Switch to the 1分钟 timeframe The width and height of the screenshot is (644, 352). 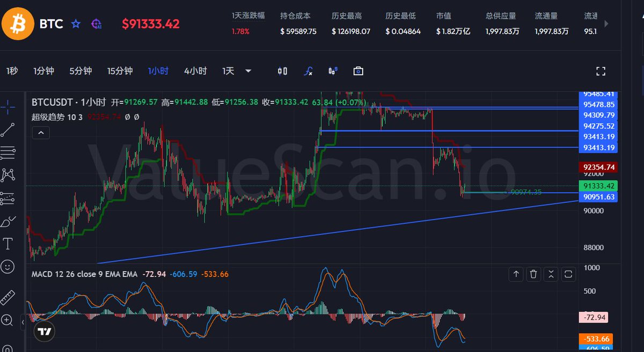[x=43, y=71]
